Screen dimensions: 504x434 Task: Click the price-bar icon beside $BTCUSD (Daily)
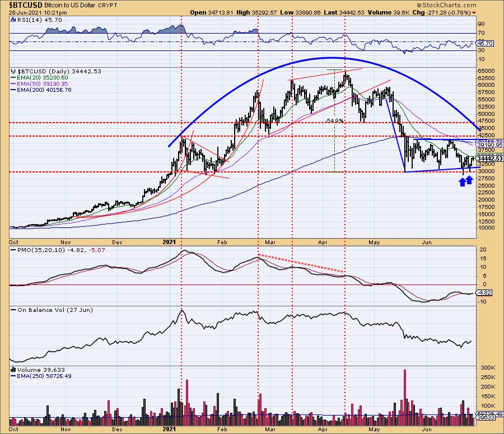point(13,71)
